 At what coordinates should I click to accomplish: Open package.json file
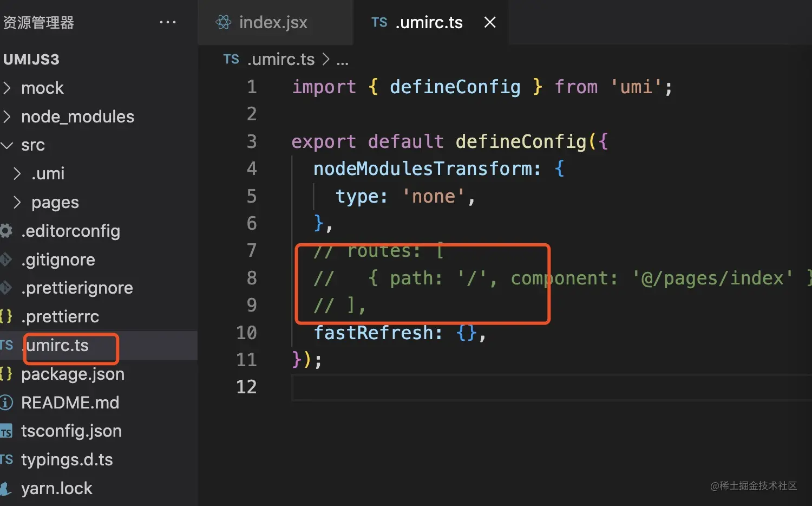(x=73, y=374)
